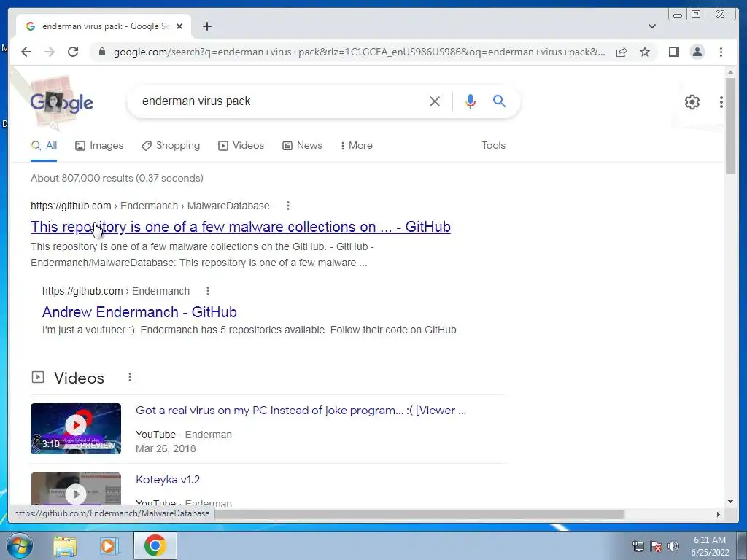The image size is (747, 560).
Task: Open the volume speaker icon
Action: (673, 546)
